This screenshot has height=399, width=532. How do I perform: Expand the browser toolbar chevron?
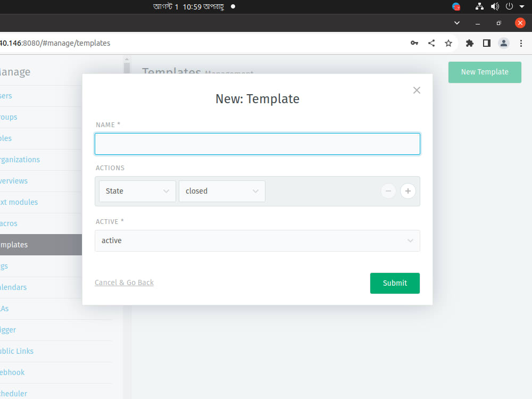click(456, 23)
